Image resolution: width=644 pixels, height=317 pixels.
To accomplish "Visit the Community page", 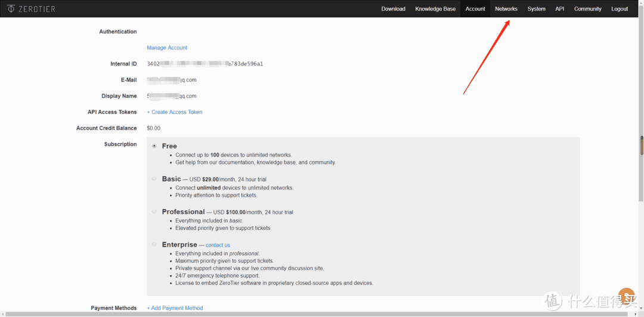I will pos(588,8).
